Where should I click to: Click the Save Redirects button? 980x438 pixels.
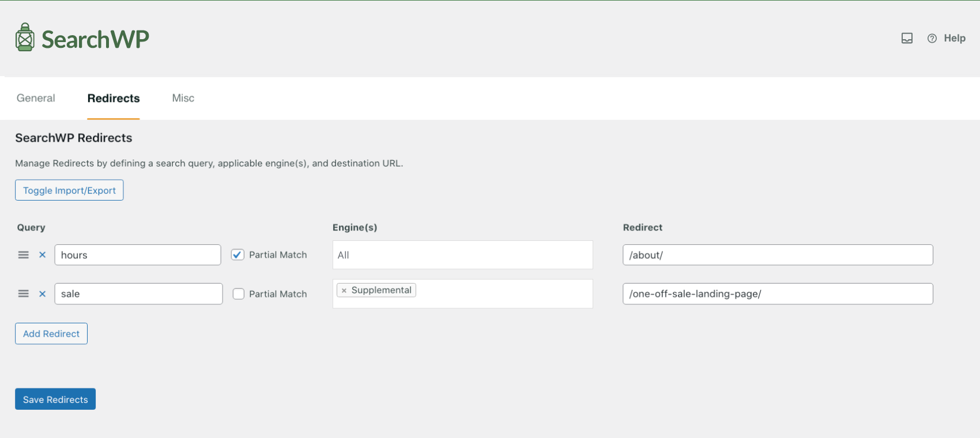point(55,399)
